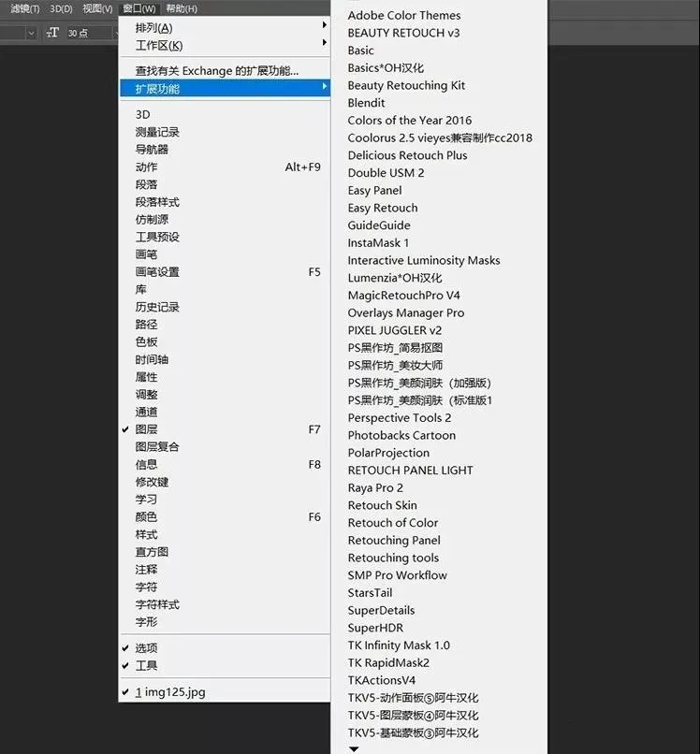
Task: Open the 3D panel entry
Action: pos(225,114)
